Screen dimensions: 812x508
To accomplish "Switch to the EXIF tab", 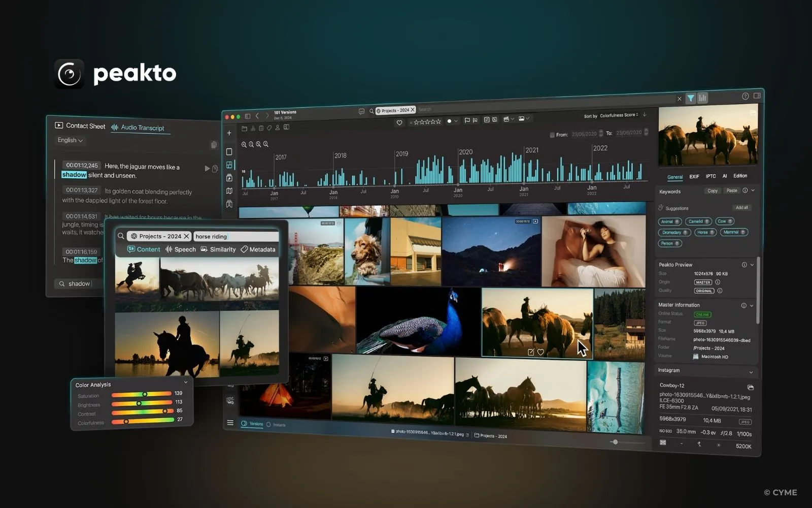I will point(694,176).
